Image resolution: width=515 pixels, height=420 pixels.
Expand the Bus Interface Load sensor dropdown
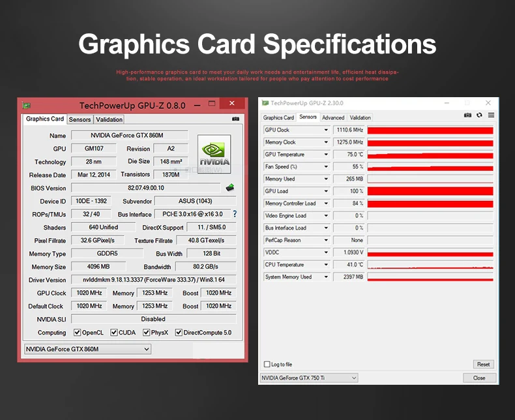326,228
